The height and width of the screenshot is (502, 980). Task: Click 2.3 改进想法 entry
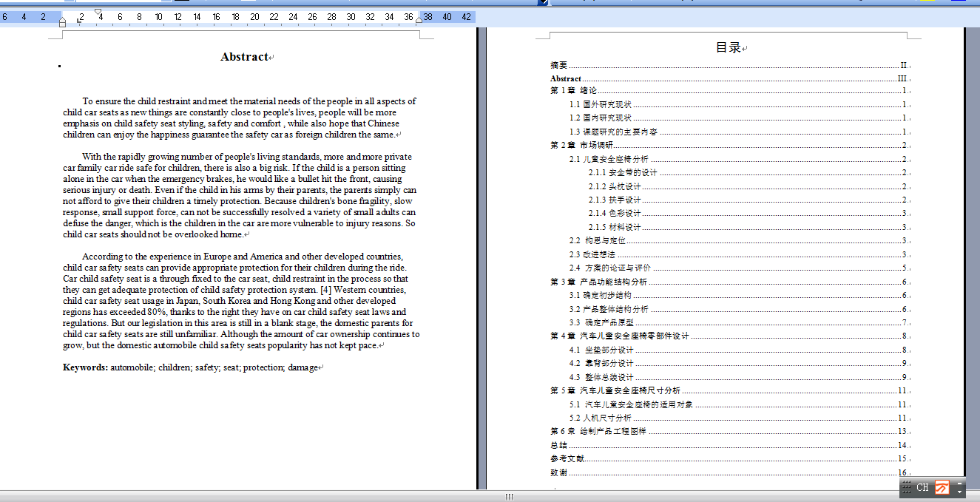point(740,254)
